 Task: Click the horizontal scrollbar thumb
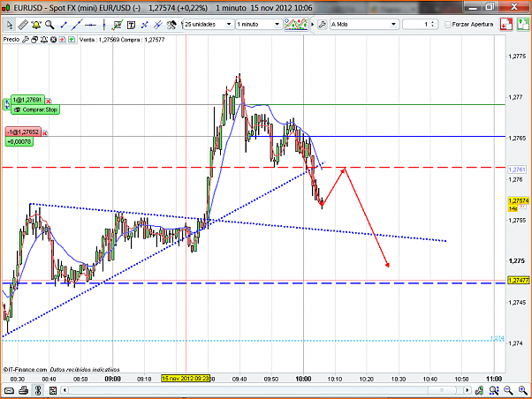coord(441,390)
